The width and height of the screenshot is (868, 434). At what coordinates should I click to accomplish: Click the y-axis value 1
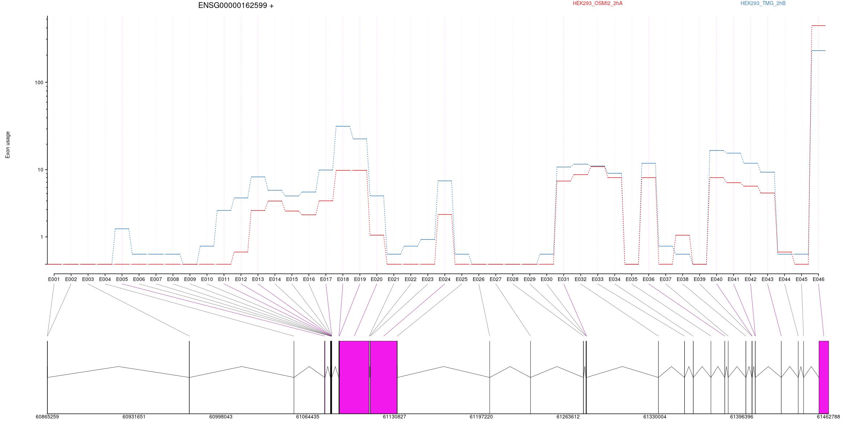[x=42, y=237]
